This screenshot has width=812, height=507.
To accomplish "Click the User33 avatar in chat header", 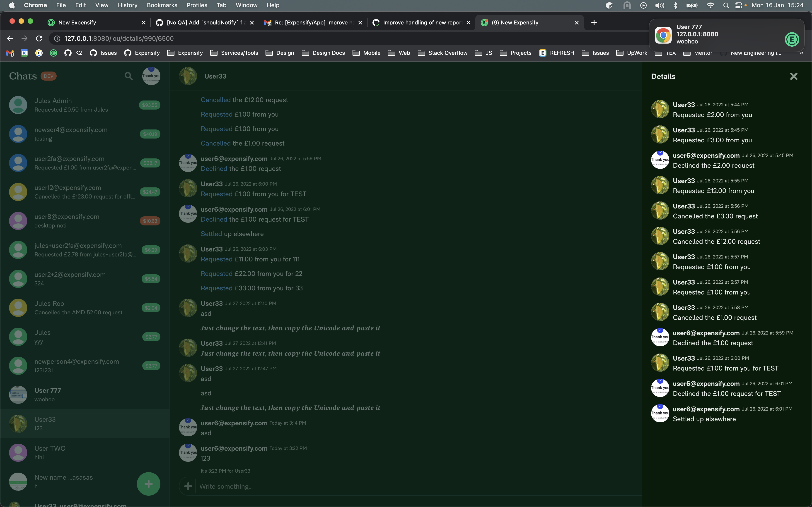I will coord(188,76).
